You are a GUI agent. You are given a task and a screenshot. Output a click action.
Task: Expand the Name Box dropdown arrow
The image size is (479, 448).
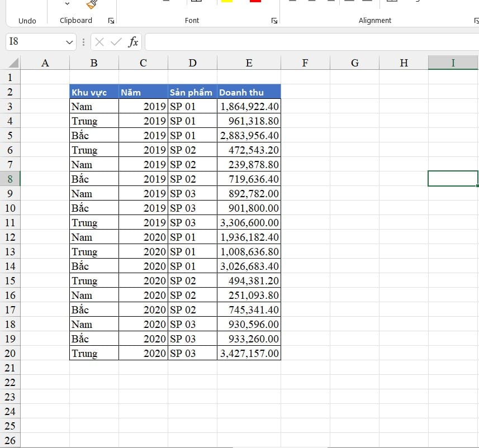tap(69, 42)
